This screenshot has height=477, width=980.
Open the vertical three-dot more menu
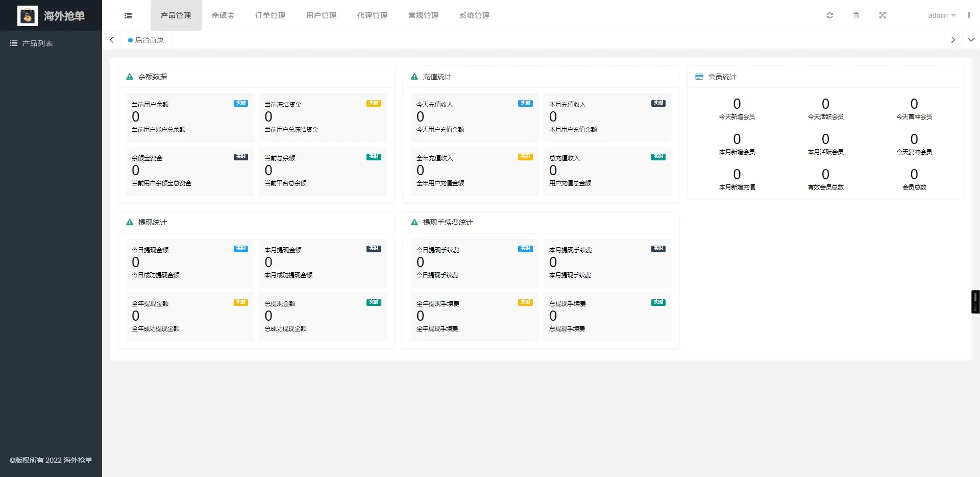click(969, 15)
